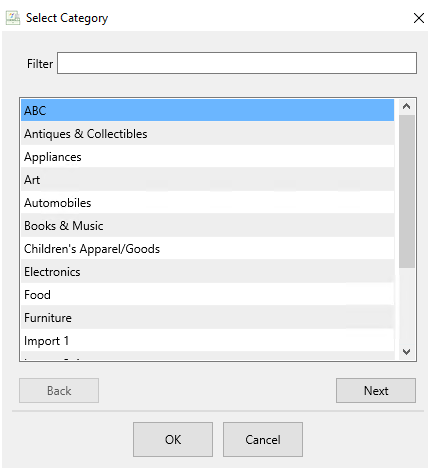This screenshot has height=472, width=432.
Task: Confirm selection with the OK button
Action: 173,439
